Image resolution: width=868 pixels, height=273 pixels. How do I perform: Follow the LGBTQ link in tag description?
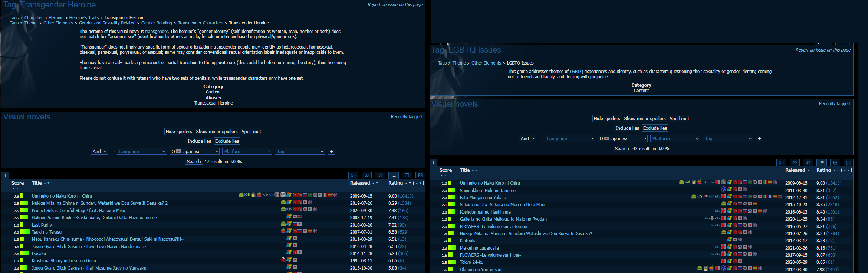pos(576,72)
